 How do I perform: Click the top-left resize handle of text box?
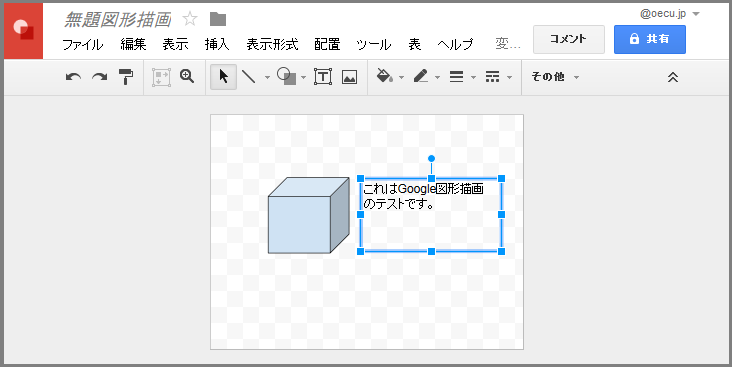click(360, 179)
